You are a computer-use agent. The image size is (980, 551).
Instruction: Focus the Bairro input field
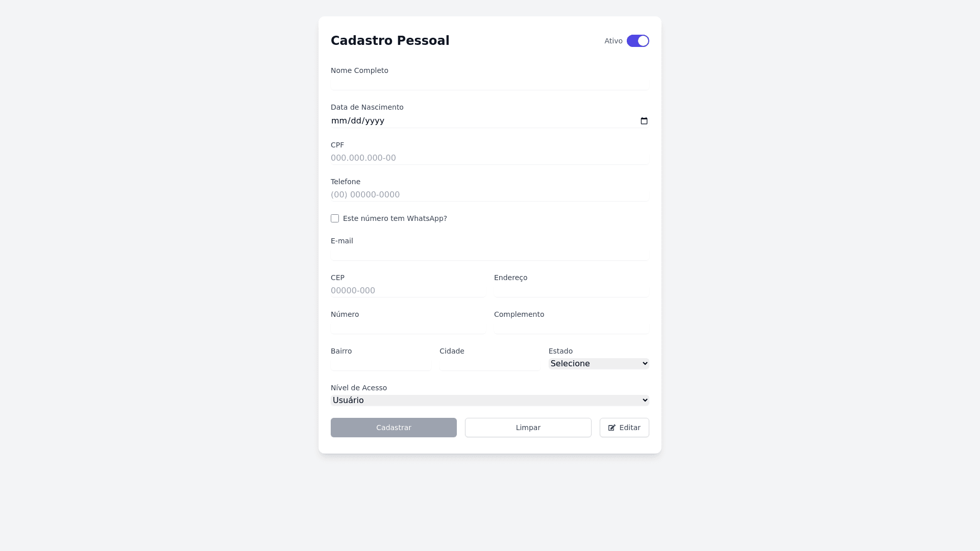point(380,364)
